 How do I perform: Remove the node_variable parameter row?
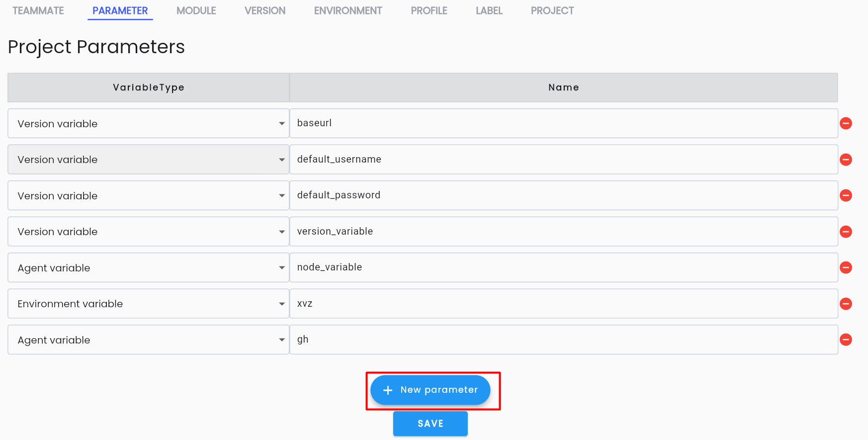(846, 267)
